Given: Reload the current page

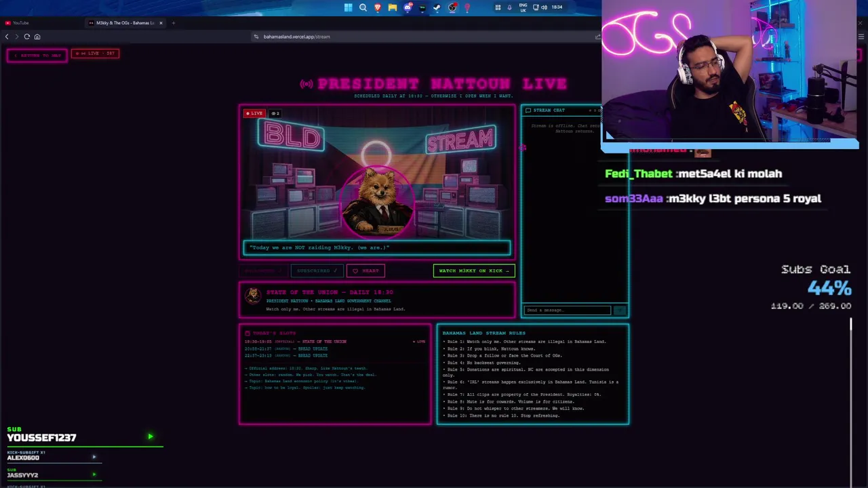Looking at the screenshot, I should 27,37.
